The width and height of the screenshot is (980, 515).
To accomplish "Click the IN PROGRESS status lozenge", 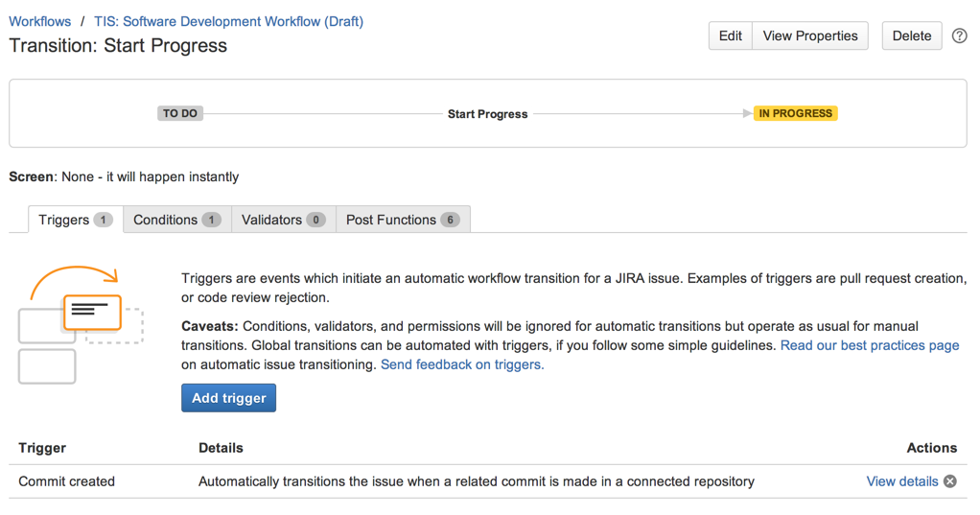I will pyautogui.click(x=795, y=113).
